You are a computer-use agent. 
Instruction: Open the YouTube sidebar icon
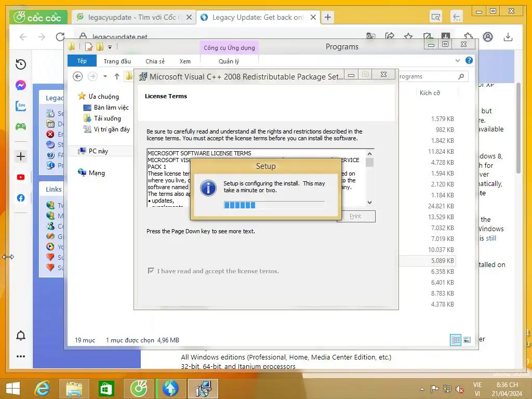pyautogui.click(x=21, y=177)
